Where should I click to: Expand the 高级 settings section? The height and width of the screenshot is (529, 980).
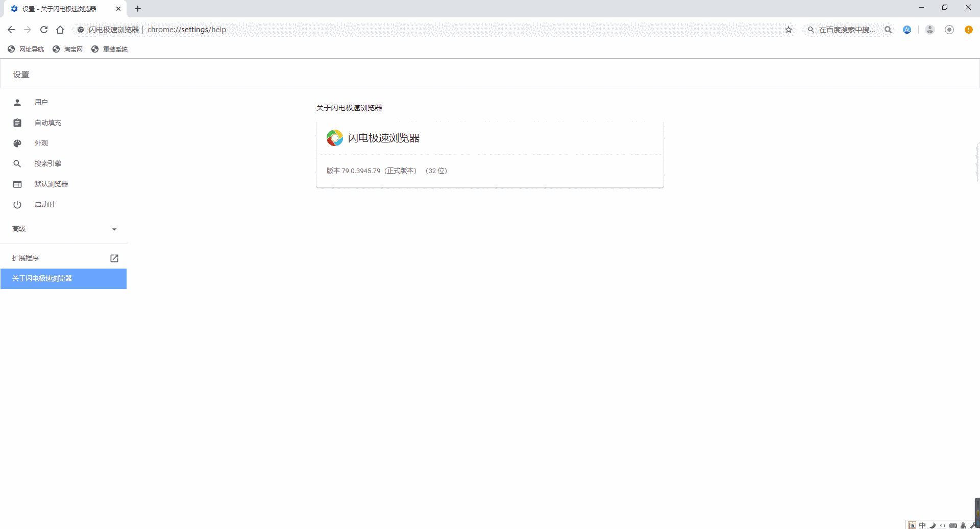pos(63,229)
